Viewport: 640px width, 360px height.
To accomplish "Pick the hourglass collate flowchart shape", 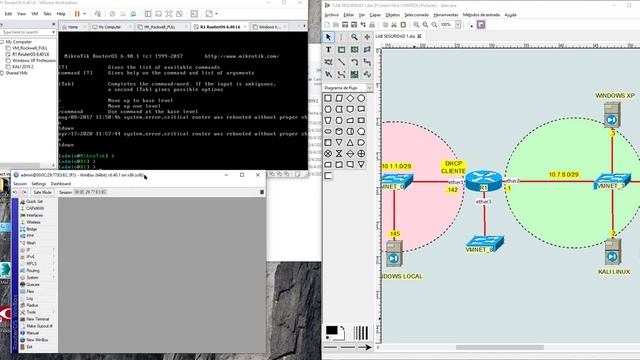I will point(339,153).
